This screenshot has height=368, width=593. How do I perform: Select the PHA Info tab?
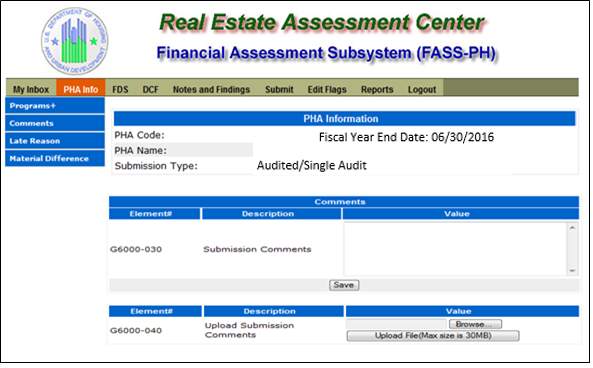(81, 90)
